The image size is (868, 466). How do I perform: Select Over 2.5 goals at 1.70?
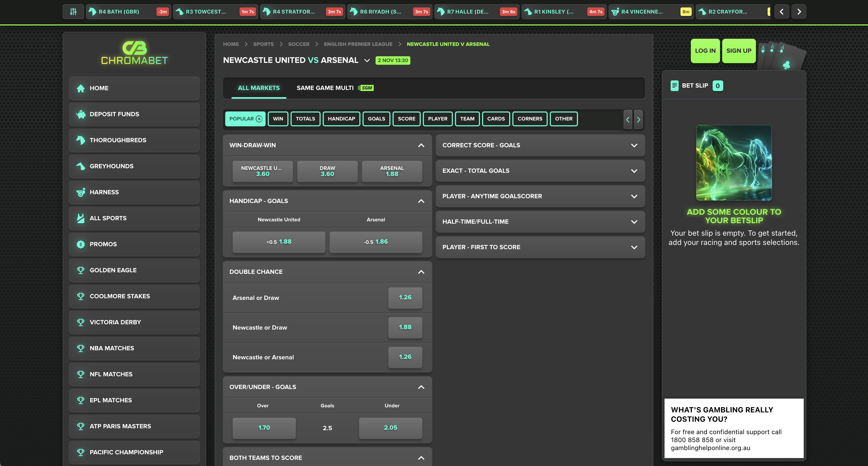click(x=264, y=428)
